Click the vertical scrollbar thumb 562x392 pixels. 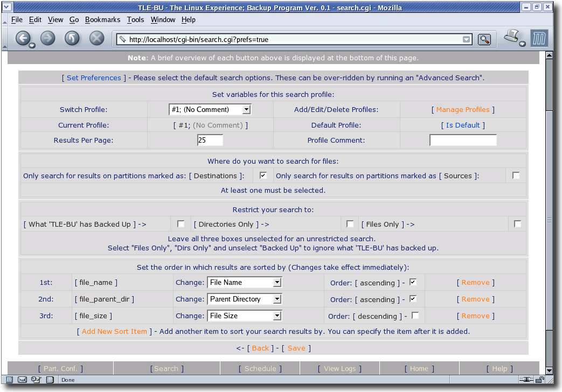549,220
